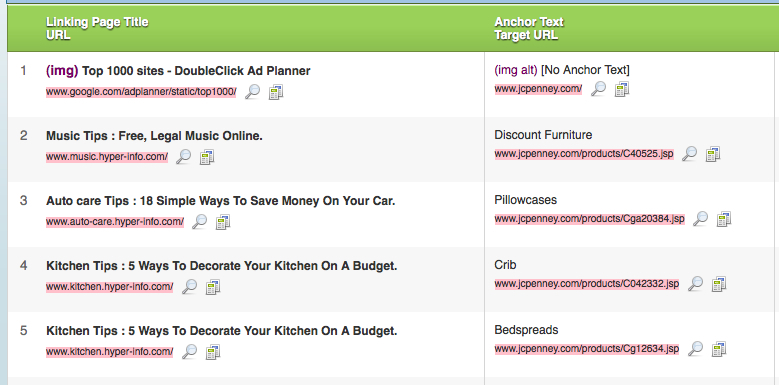Click magnifier icon beside www.auto-care.hyper-info.com

pyautogui.click(x=199, y=222)
